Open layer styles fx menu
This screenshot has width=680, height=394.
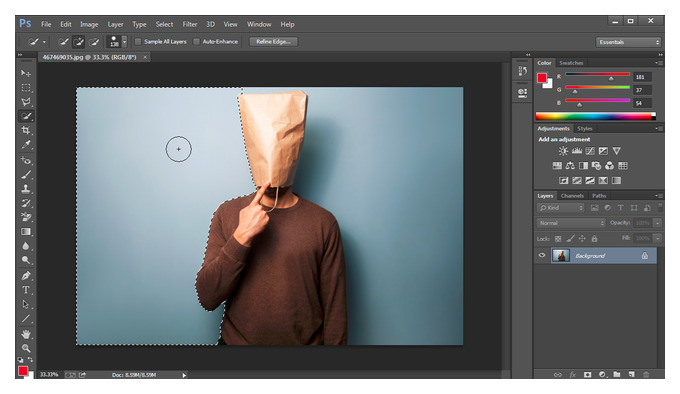[572, 374]
